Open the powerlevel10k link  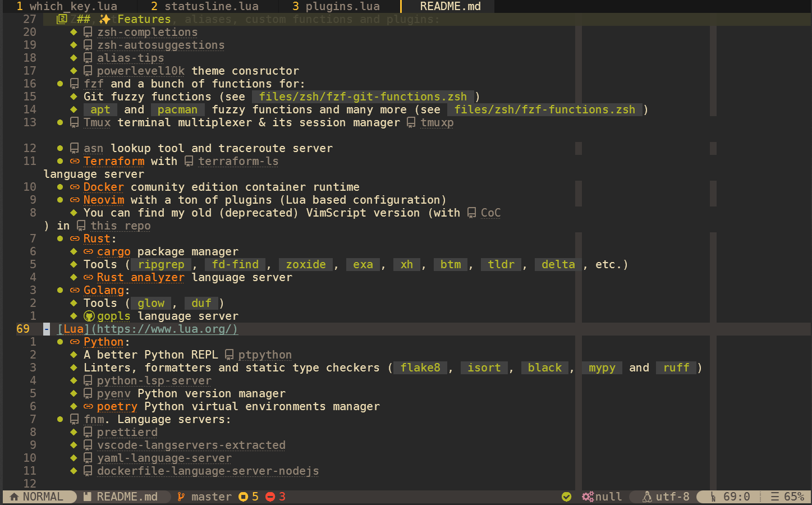click(x=141, y=71)
